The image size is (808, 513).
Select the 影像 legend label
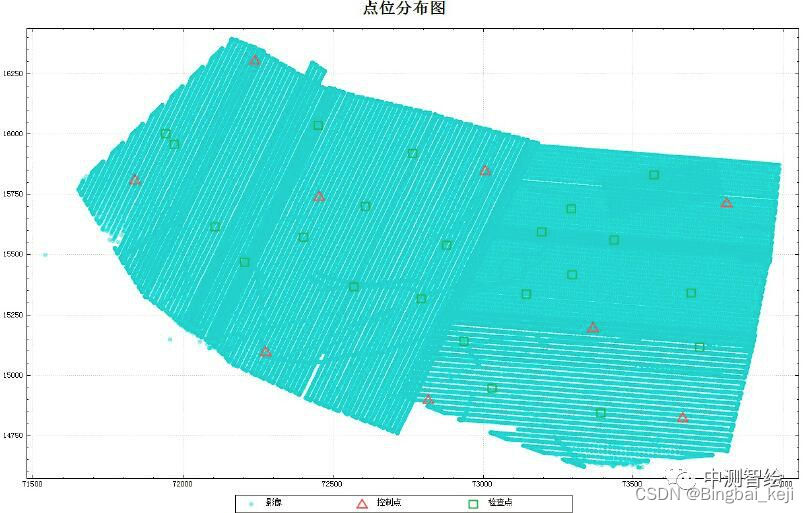pyautogui.click(x=273, y=503)
